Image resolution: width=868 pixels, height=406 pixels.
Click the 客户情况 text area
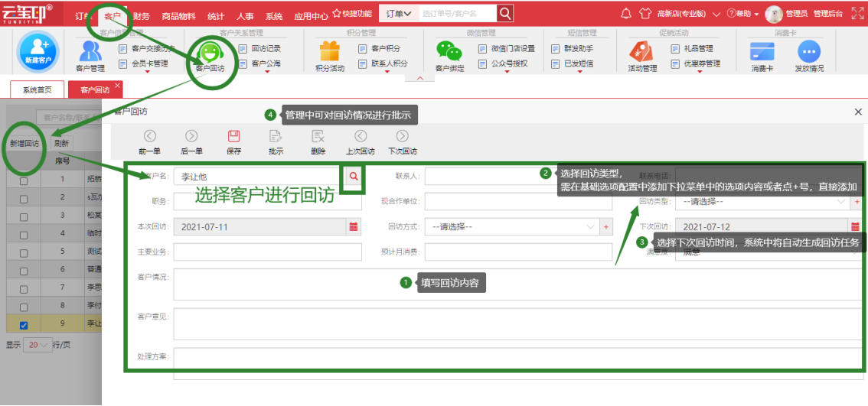[x=519, y=285]
